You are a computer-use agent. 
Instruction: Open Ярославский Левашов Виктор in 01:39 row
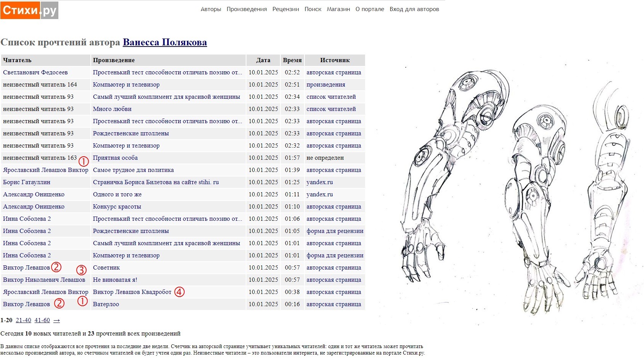(46, 170)
